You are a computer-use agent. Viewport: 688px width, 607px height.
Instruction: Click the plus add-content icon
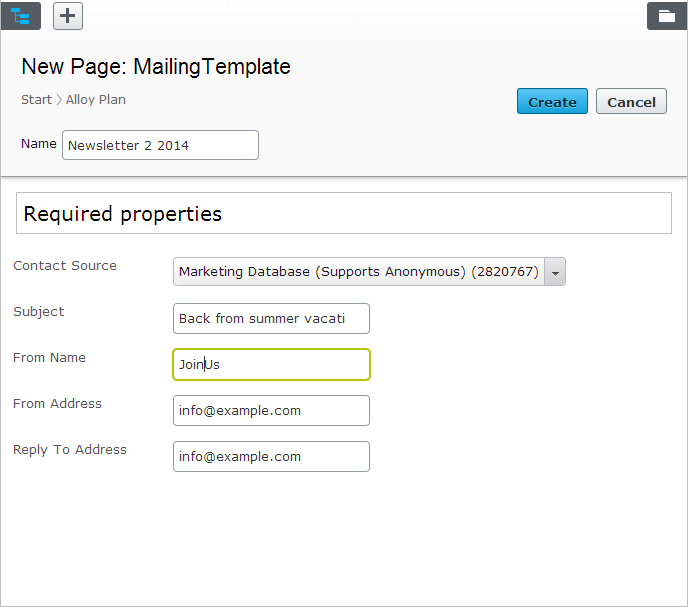[68, 16]
